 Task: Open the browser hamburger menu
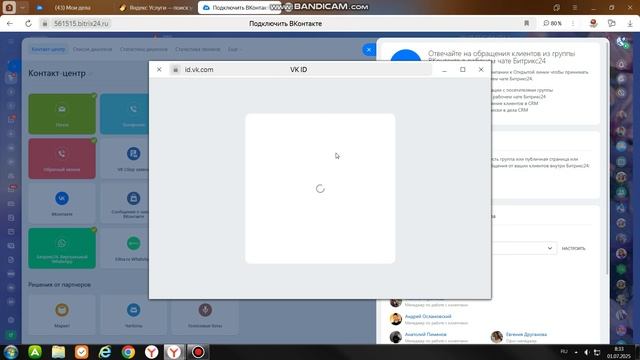[x=575, y=8]
